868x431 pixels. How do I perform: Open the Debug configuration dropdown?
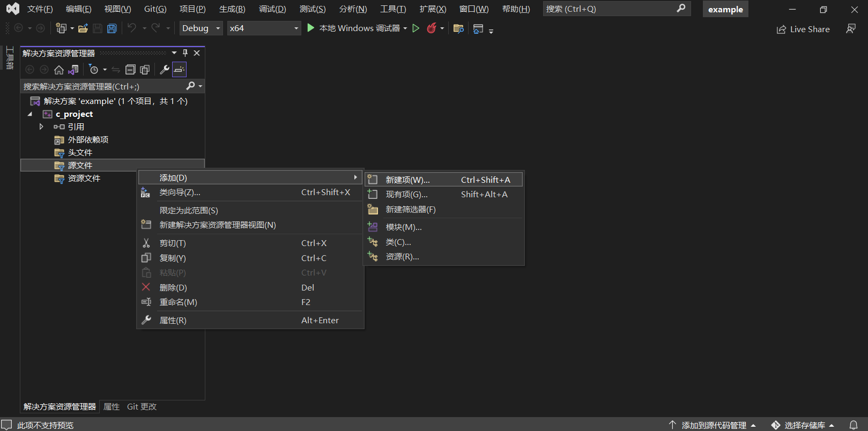point(201,28)
